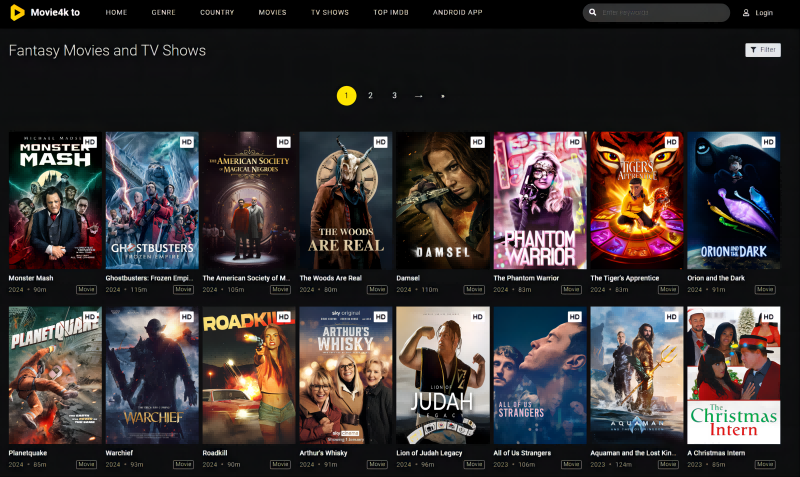
Task: Open Orion and the Dark poster
Action: click(x=734, y=200)
